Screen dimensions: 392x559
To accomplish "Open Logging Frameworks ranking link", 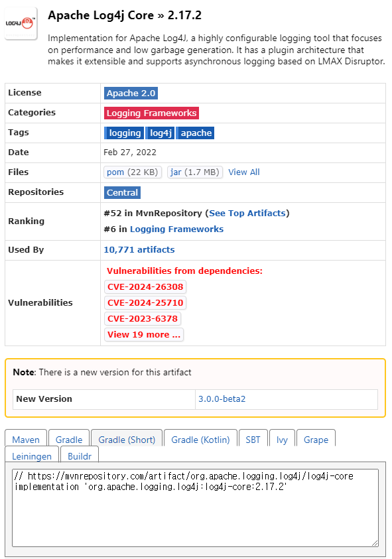I will [x=176, y=229].
